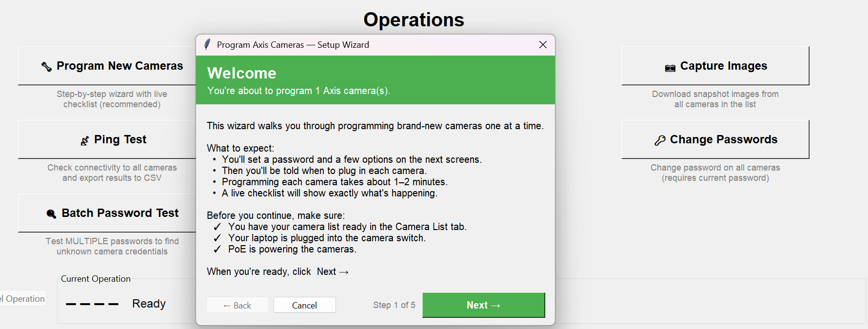
Task: Open the Capture Images operation
Action: coord(715,66)
